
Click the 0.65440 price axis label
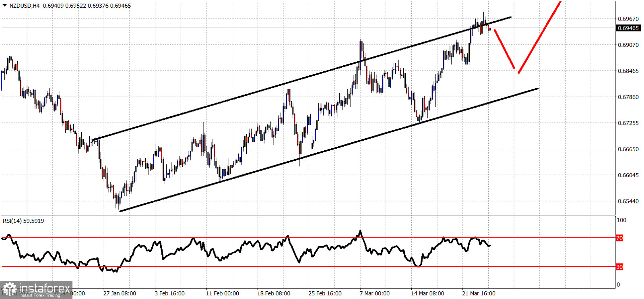pos(628,201)
